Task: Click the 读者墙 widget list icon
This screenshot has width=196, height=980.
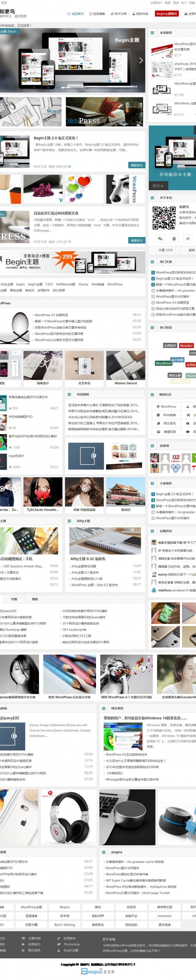Action: point(152,446)
